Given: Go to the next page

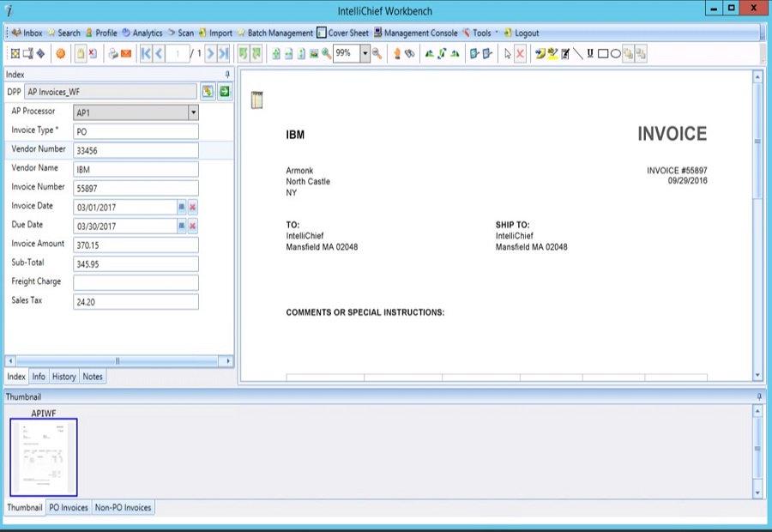Looking at the screenshot, I should [210, 54].
